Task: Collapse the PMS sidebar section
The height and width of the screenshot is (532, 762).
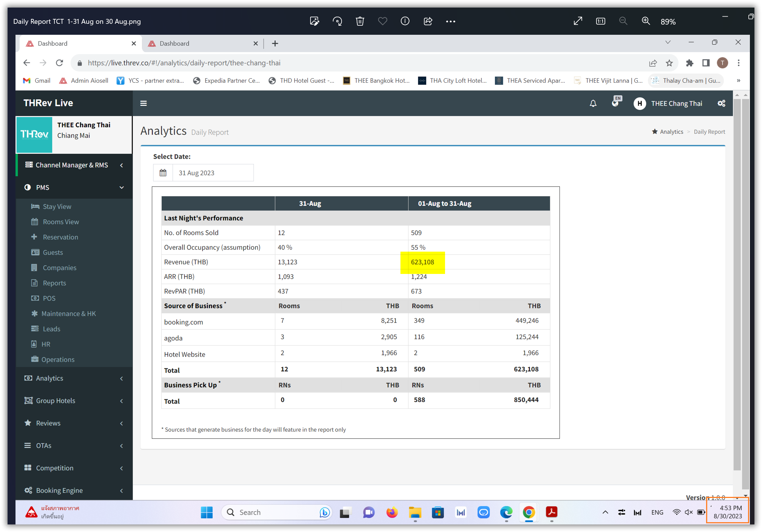Action: click(x=121, y=187)
